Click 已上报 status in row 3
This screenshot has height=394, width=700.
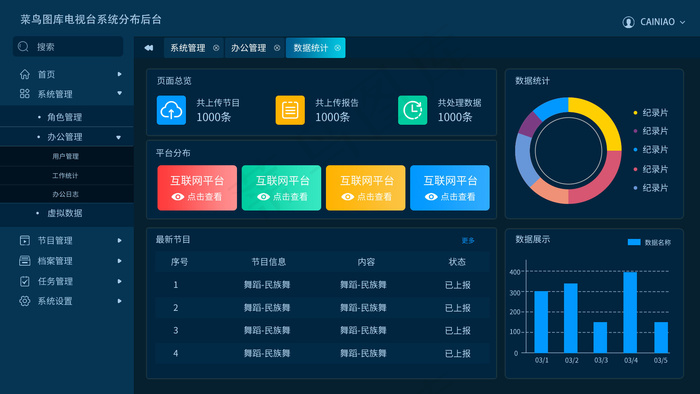click(x=458, y=331)
